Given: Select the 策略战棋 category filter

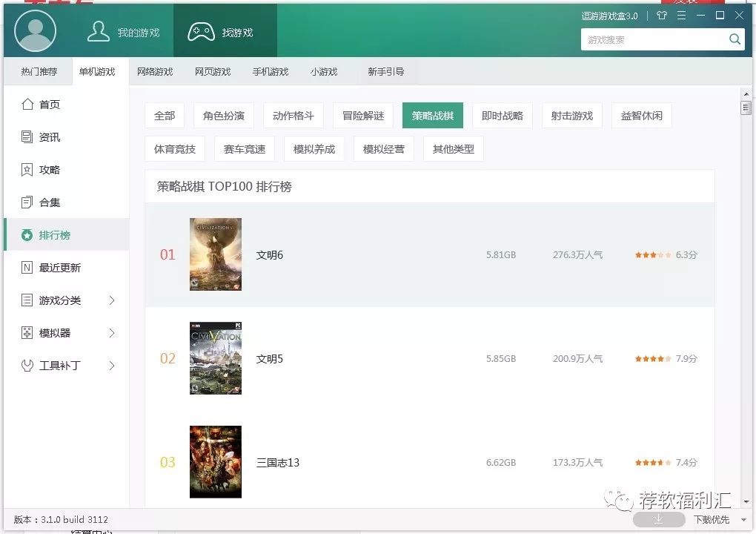Looking at the screenshot, I should pyautogui.click(x=432, y=116).
